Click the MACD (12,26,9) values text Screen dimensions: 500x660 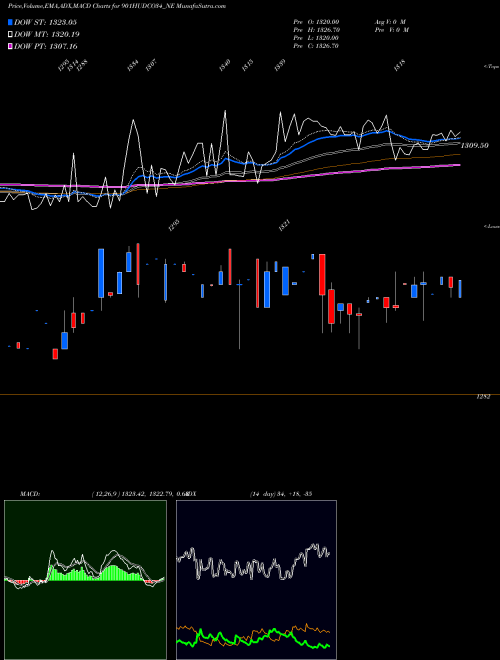point(138,494)
